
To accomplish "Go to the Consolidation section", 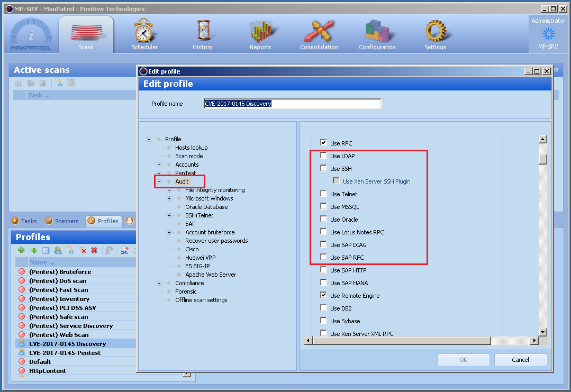I will pyautogui.click(x=319, y=34).
